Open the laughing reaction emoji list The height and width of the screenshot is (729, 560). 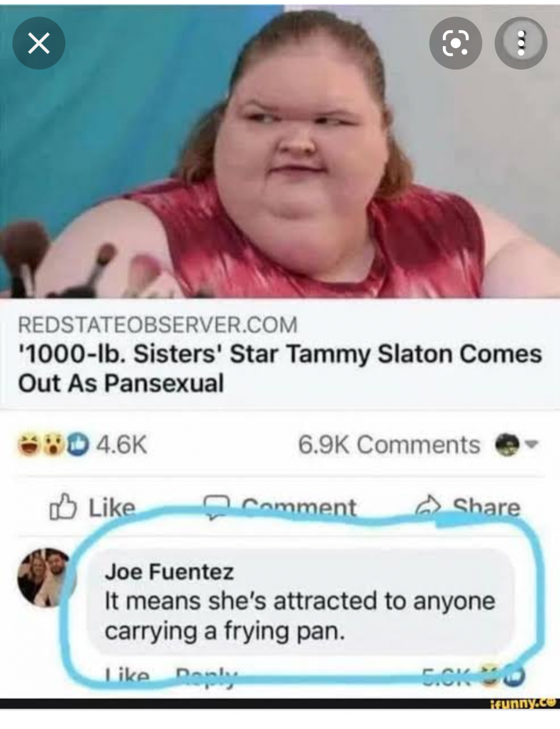[29, 444]
